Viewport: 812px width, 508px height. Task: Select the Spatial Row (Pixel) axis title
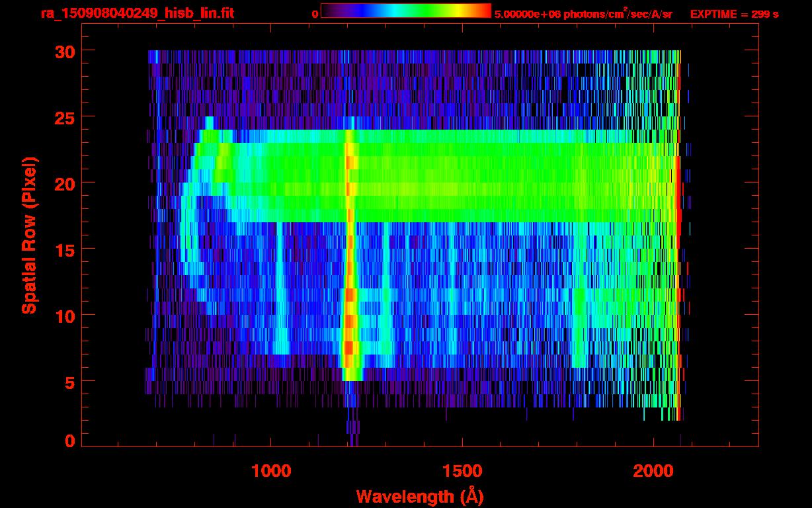30,235
